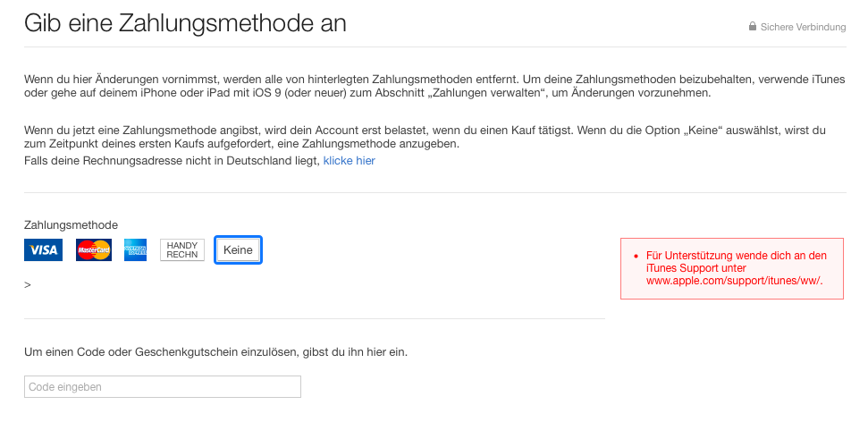The height and width of the screenshot is (422, 868).
Task: Click the red bullet in the error message
Action: coord(636,256)
